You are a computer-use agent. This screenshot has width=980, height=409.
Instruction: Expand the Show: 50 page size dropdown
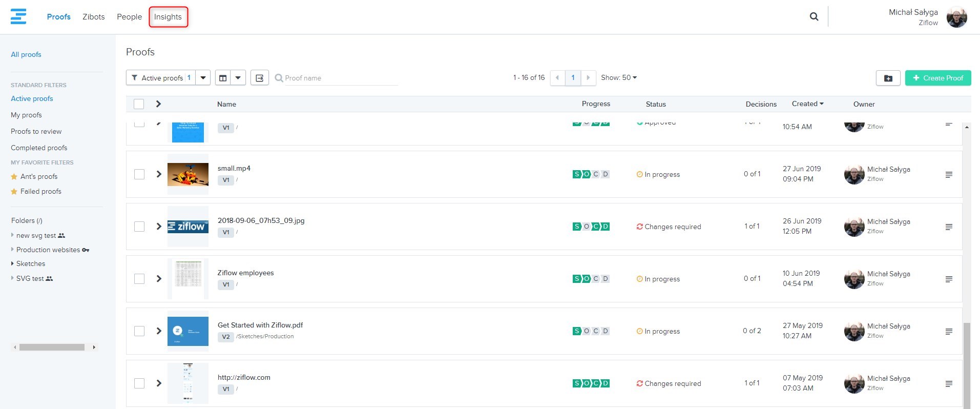(619, 77)
